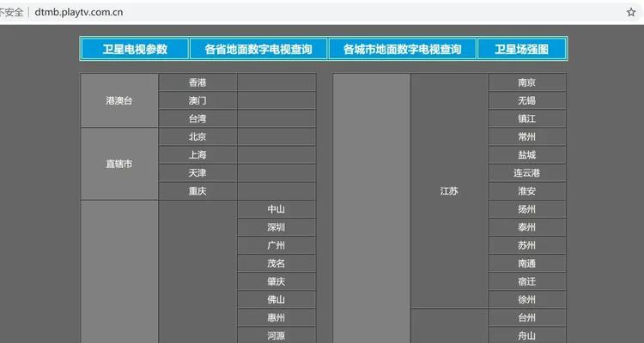644x343 pixels.
Task: Select the 茂名 city cell
Action: pyautogui.click(x=276, y=263)
